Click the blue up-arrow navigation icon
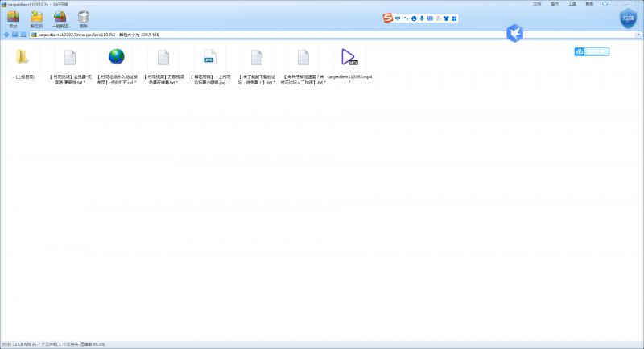 [x=6, y=35]
